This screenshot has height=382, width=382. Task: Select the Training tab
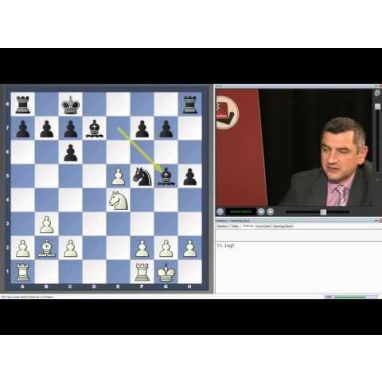coord(248,226)
